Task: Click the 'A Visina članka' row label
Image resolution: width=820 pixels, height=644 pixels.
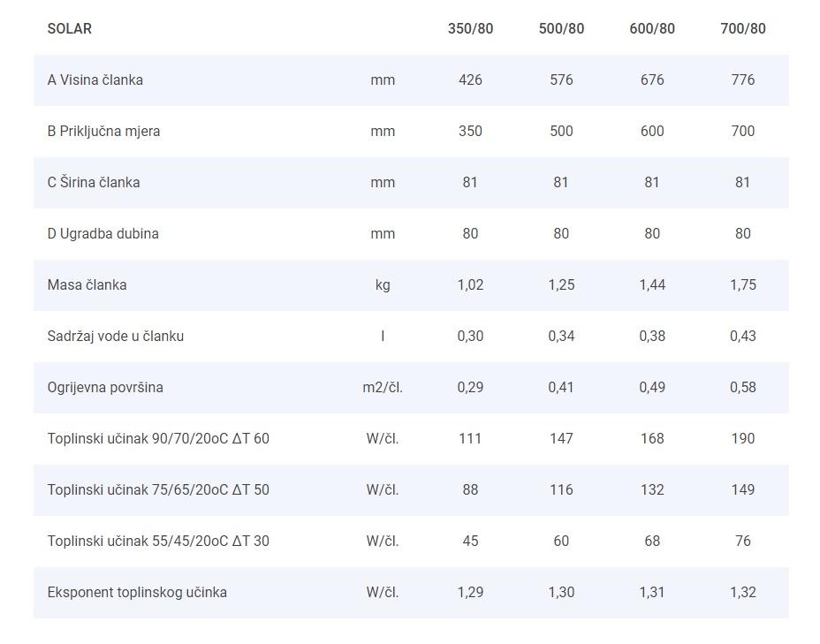Action: click(x=95, y=80)
